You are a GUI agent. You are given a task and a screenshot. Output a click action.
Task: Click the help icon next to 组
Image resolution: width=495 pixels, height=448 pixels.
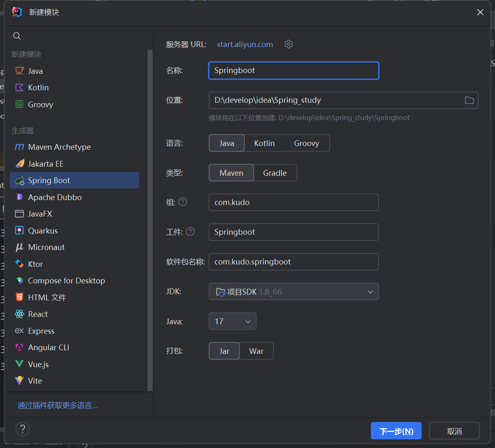[183, 202]
